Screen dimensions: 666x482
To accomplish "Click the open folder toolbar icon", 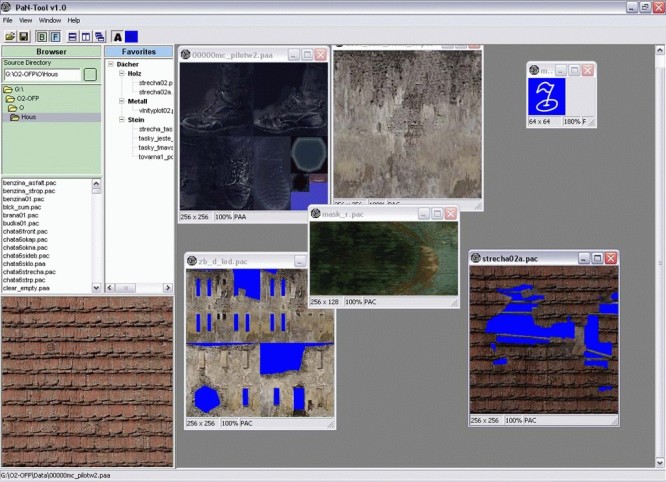I will click(x=8, y=36).
